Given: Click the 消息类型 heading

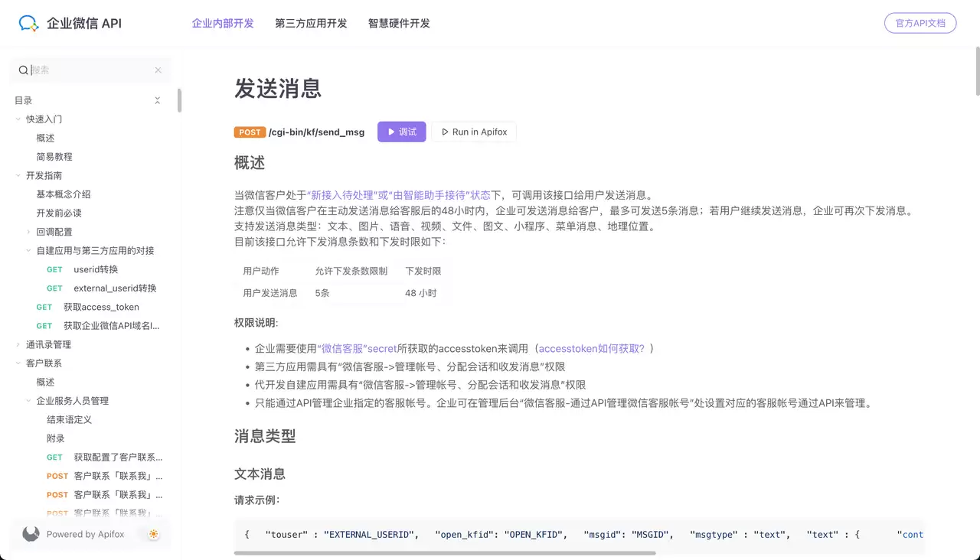Looking at the screenshot, I should pos(265,436).
